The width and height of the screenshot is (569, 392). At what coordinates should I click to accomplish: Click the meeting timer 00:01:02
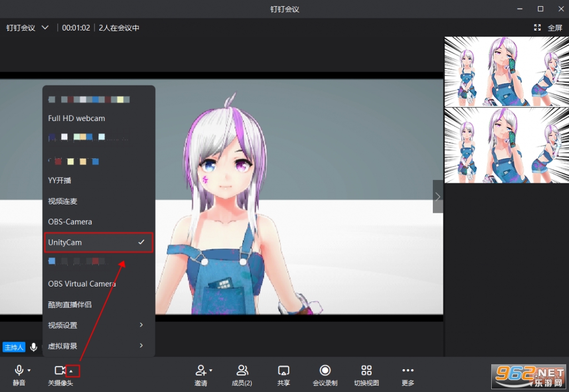click(x=76, y=28)
